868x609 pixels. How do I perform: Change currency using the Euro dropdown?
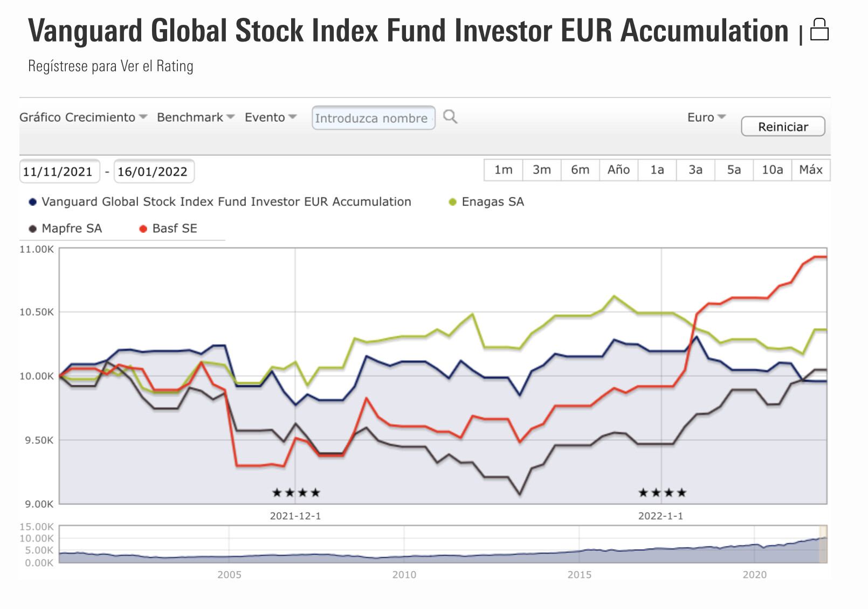[706, 117]
